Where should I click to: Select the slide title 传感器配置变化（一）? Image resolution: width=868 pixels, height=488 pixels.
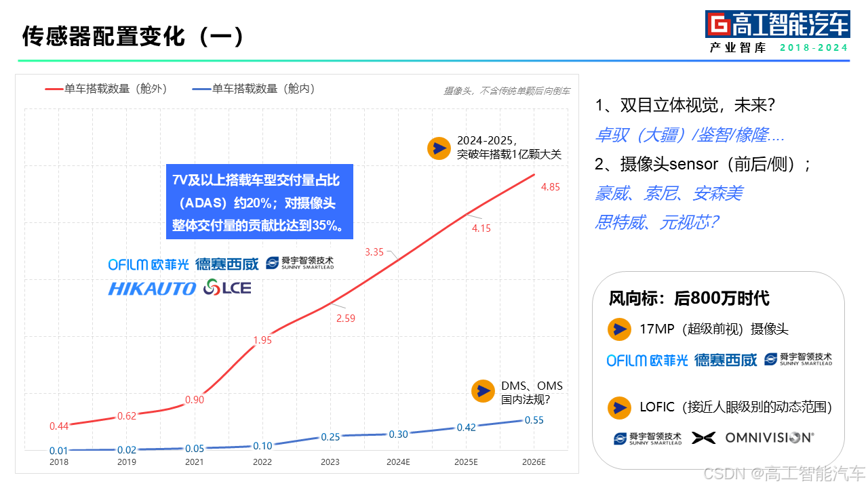coord(134,36)
